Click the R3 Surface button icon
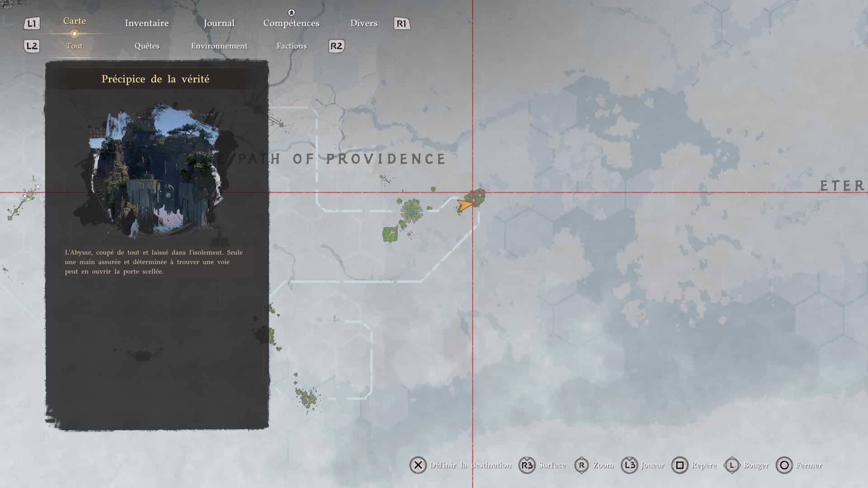The width and height of the screenshot is (868, 488). [x=527, y=465]
